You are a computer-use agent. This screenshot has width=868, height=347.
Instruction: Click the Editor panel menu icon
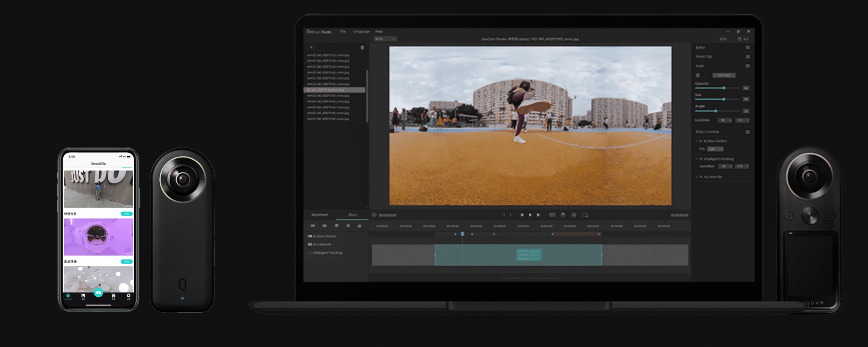(x=747, y=48)
